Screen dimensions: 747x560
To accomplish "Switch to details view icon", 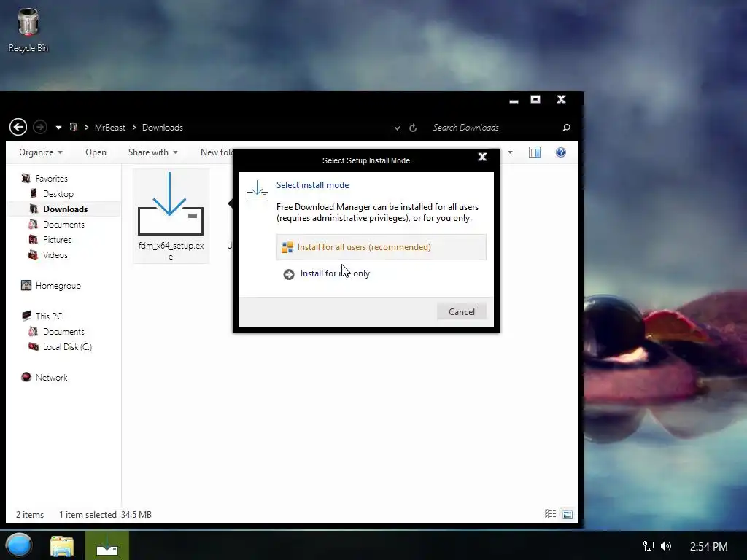I will tap(550, 514).
